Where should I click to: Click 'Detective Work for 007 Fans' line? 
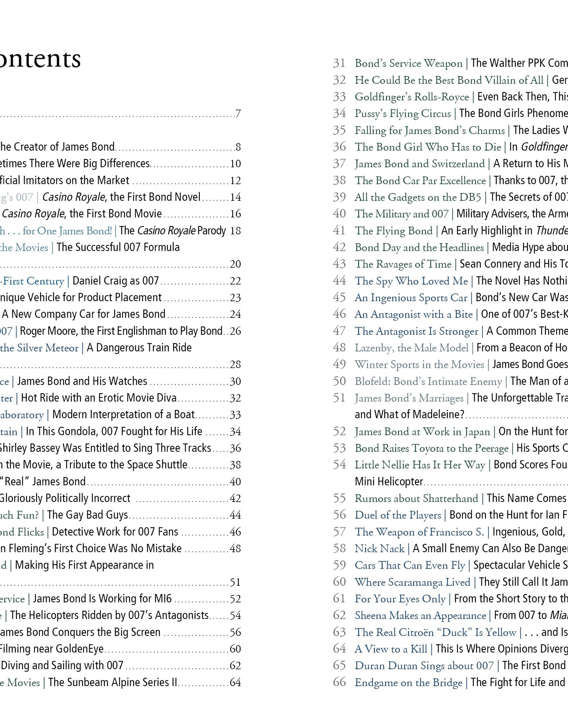pyautogui.click(x=115, y=532)
